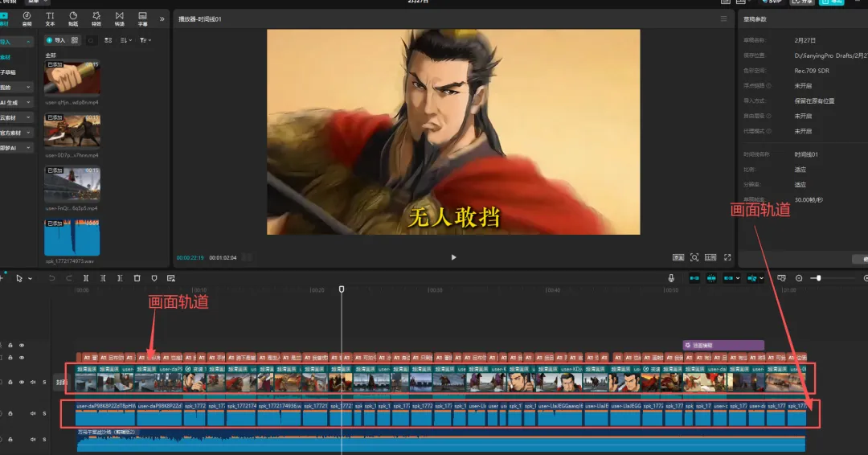Toggle the preview axis button

click(751, 278)
